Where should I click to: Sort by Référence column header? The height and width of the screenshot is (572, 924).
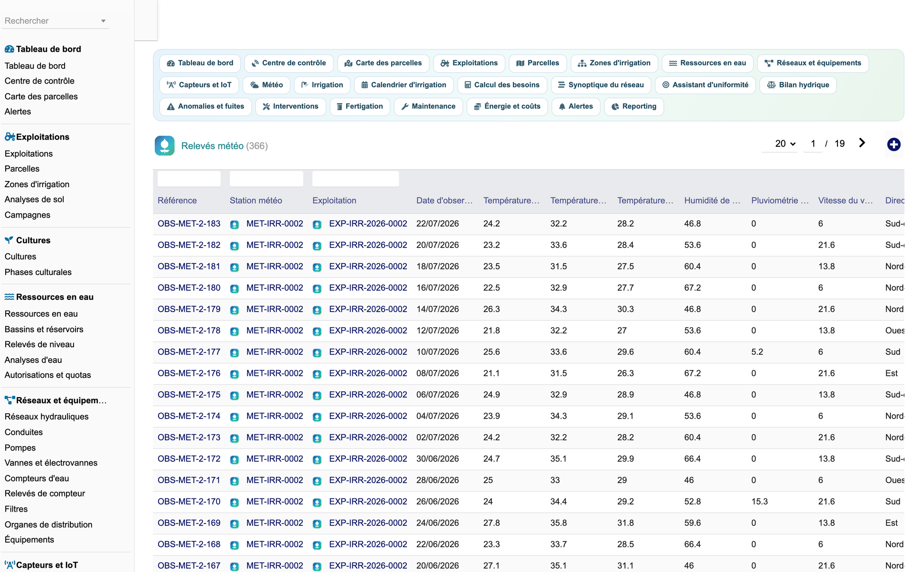177,200
